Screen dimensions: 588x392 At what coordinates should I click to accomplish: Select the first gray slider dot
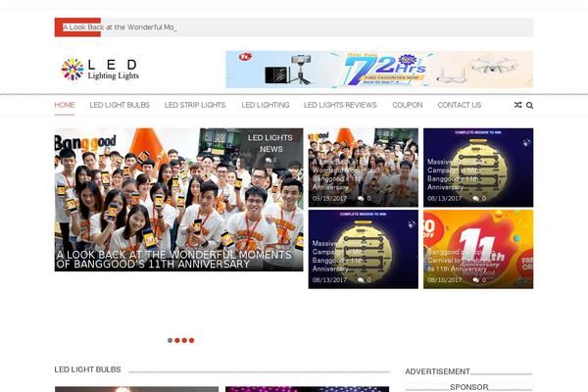pos(170,340)
